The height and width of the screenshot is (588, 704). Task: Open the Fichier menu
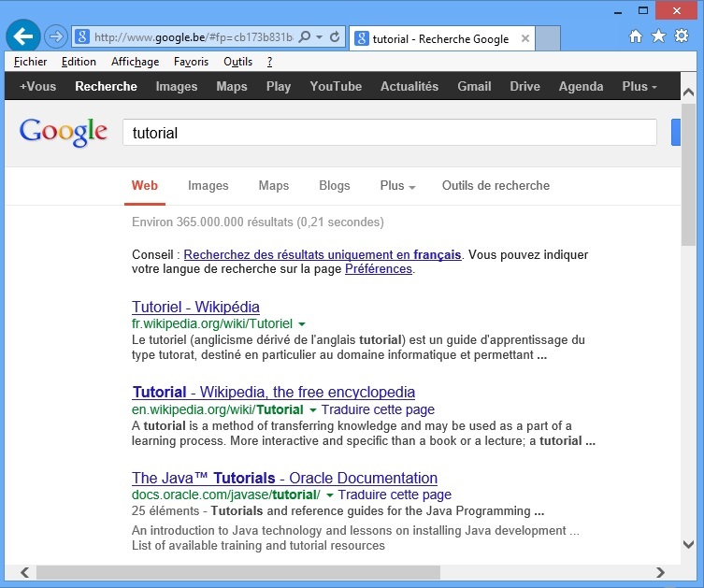(30, 62)
